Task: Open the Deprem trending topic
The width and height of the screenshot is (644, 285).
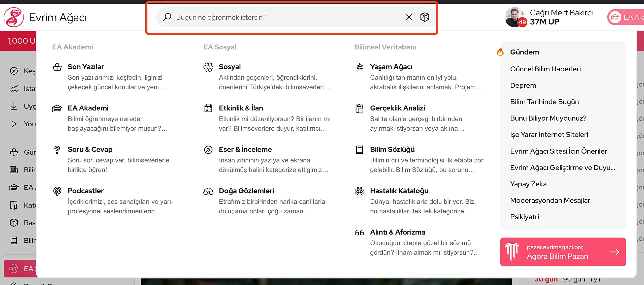Action: point(523,85)
